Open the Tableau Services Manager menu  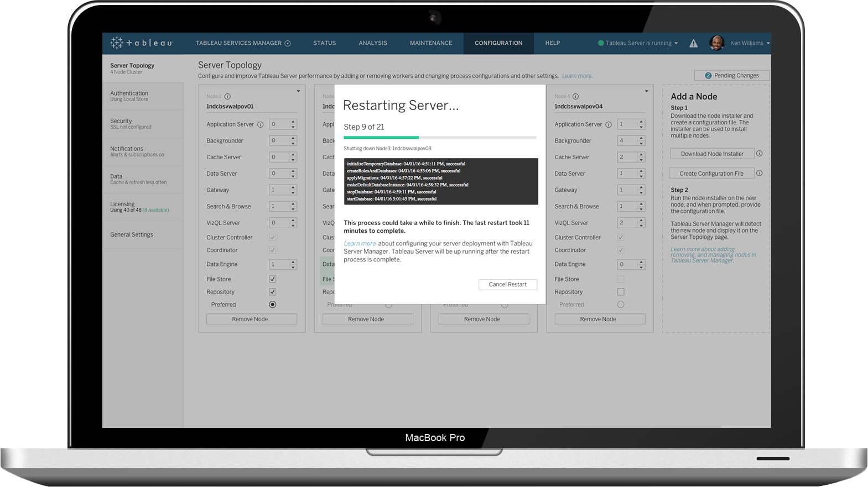pyautogui.click(x=243, y=43)
